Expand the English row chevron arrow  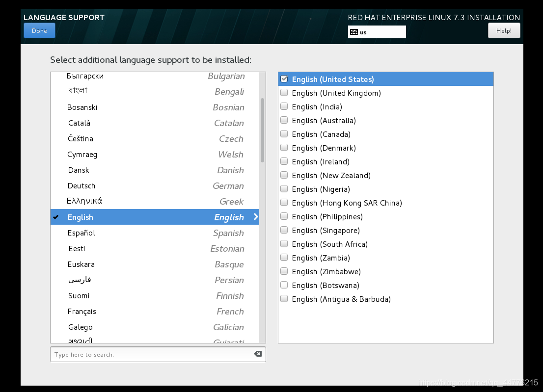[x=256, y=217]
